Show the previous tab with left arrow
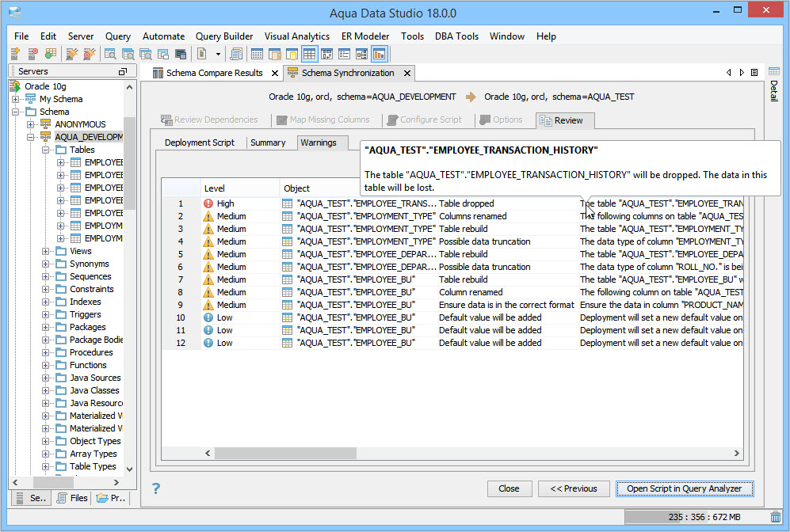 point(728,73)
